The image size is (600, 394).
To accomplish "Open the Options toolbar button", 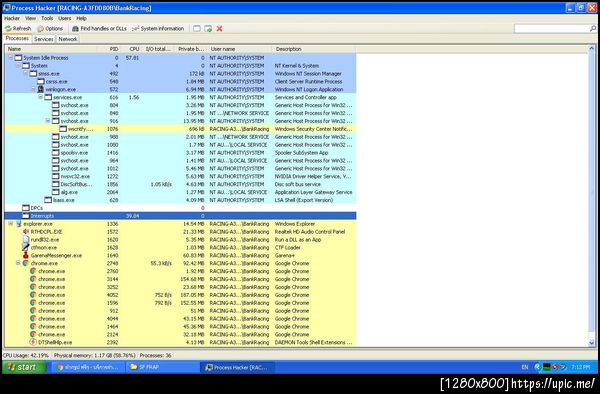I will point(50,29).
